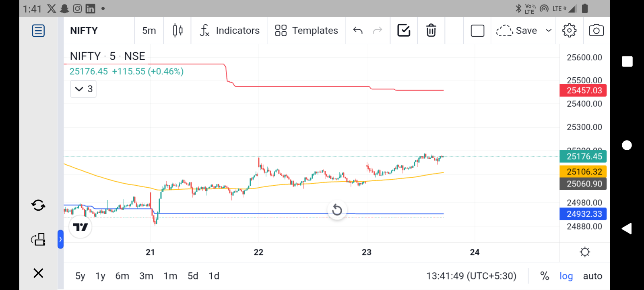Image resolution: width=644 pixels, height=290 pixels.
Task: Click the trash delete drawings icon
Action: click(x=431, y=31)
